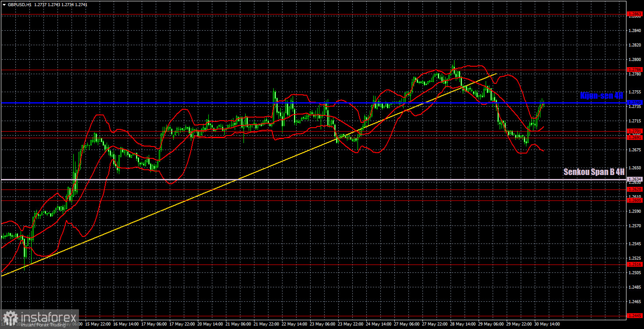644x329 pixels.
Task: Click the 1.2800 price axis value
Action: pyautogui.click(x=635, y=59)
